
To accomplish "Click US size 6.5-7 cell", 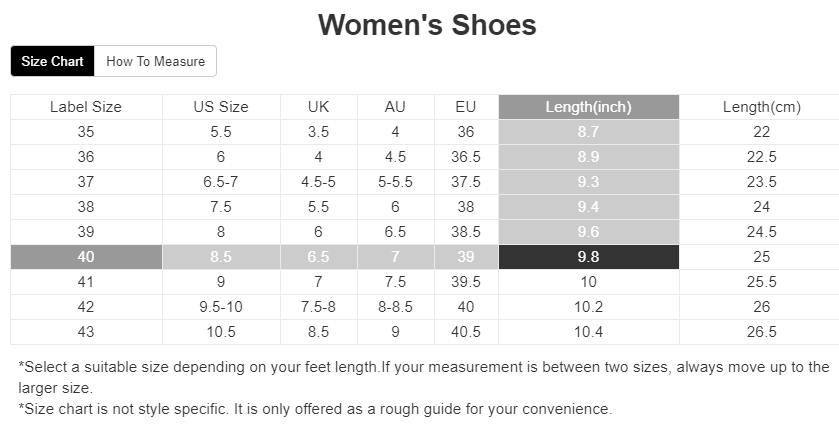I will tap(221, 182).
